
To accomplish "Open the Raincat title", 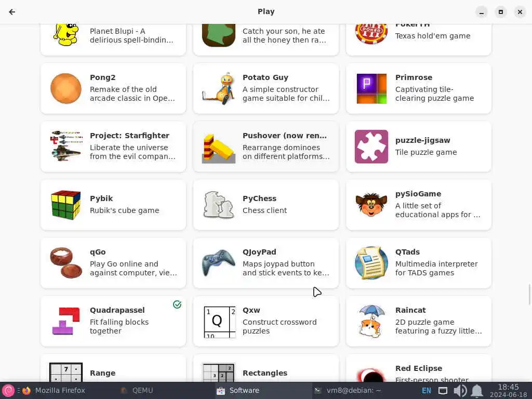I will (x=410, y=310).
